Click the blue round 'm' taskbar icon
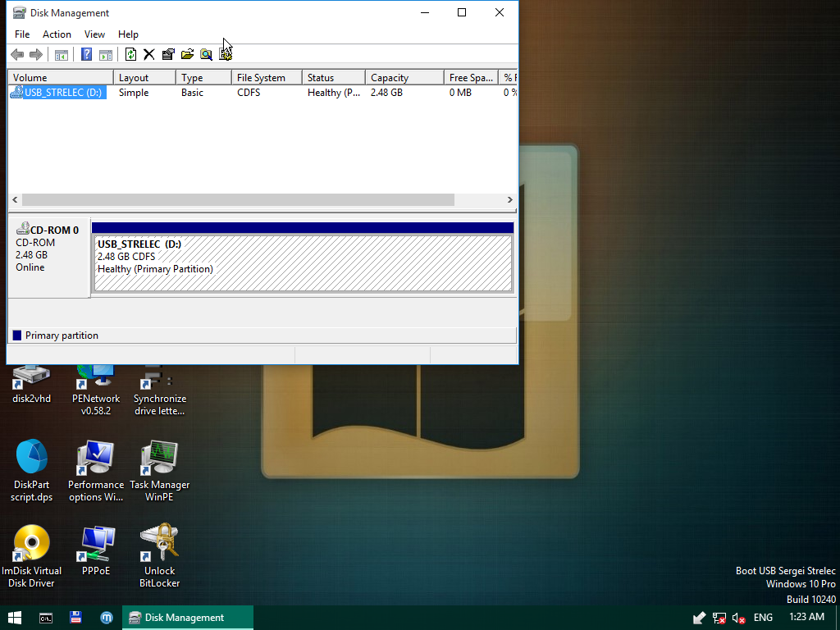 pos(107,618)
